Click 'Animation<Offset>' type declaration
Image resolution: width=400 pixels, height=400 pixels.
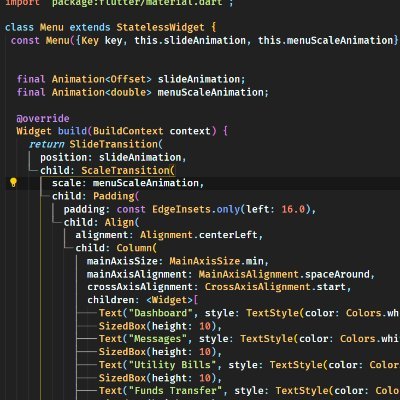coord(101,79)
